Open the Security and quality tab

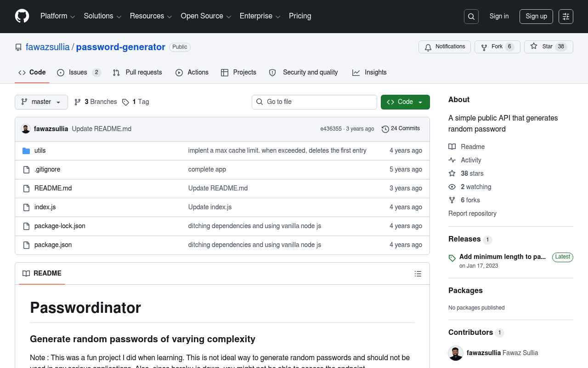point(303,72)
